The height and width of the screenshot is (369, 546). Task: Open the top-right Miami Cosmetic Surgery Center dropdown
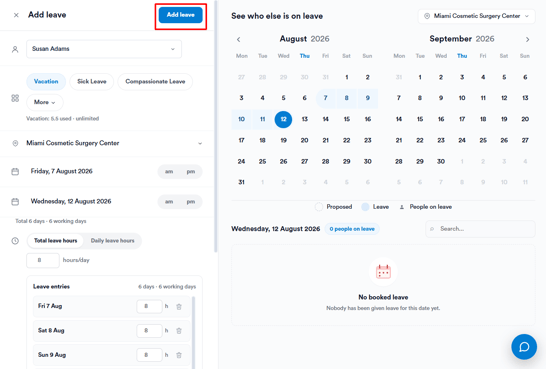coord(476,16)
